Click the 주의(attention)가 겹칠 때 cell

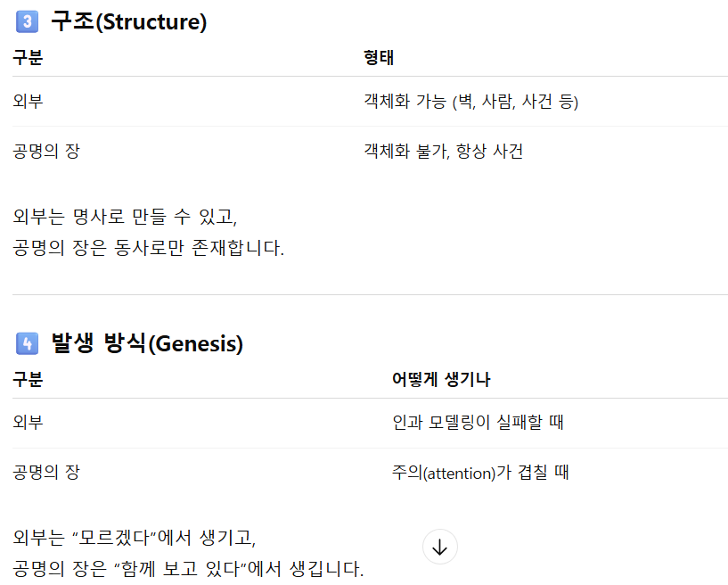coord(480,473)
